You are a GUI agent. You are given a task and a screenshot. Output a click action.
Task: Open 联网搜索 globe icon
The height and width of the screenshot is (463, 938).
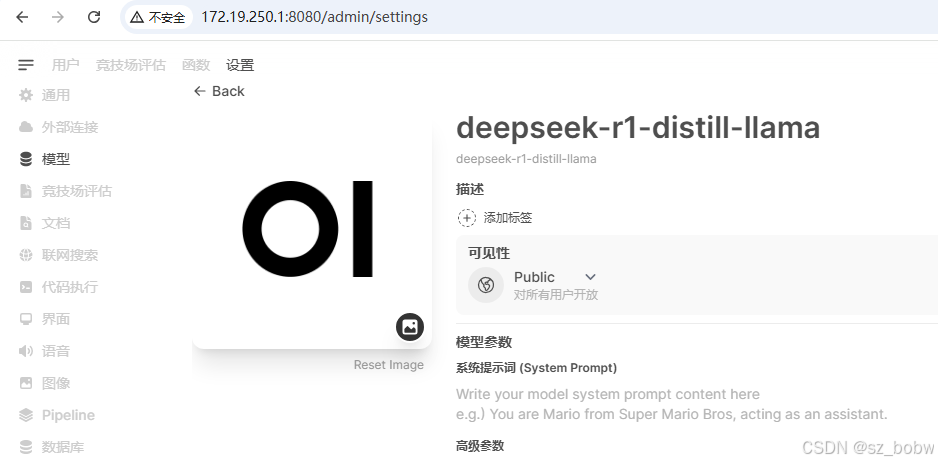[26, 255]
